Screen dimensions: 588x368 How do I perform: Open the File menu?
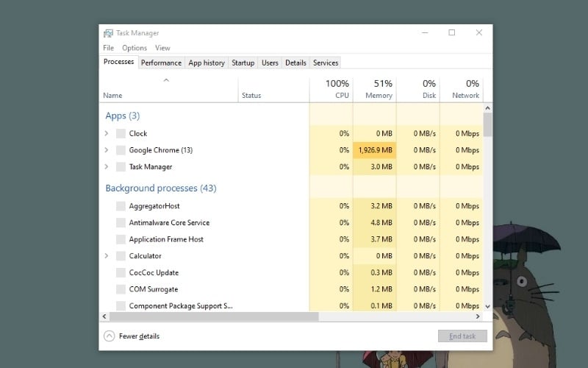108,48
